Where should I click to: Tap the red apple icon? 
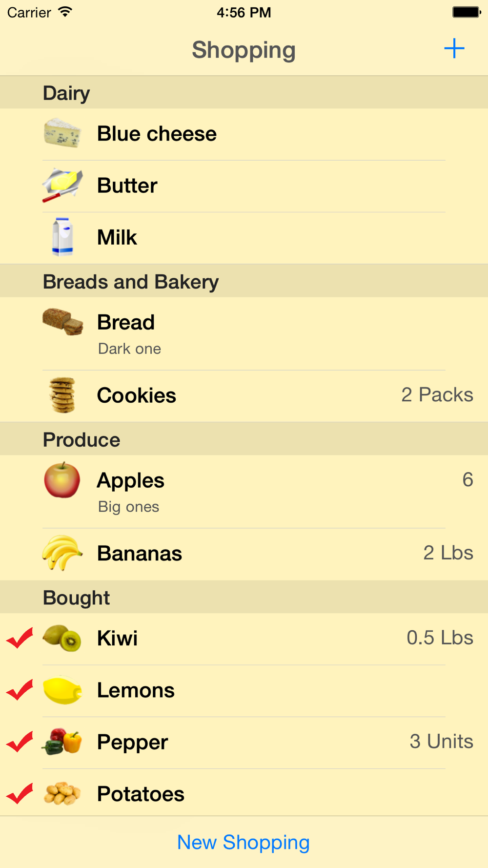pyautogui.click(x=62, y=480)
